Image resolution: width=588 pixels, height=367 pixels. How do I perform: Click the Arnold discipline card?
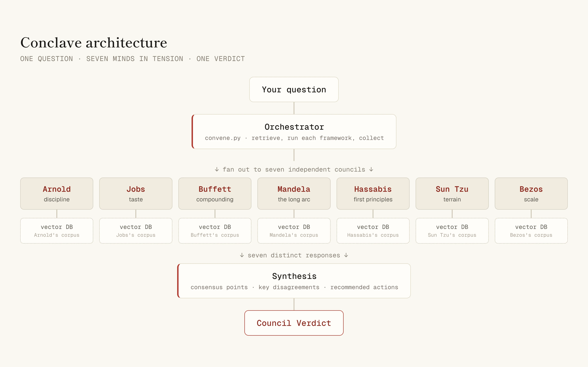tap(57, 193)
